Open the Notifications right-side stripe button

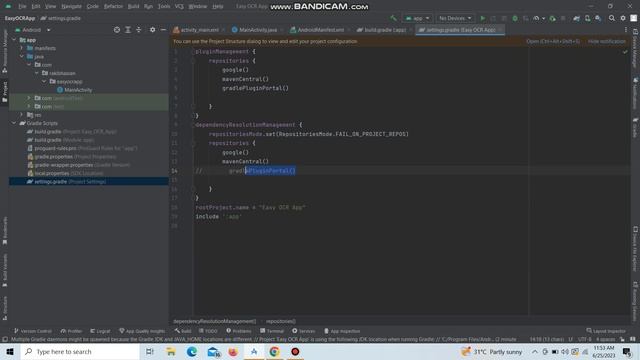pyautogui.click(x=635, y=93)
